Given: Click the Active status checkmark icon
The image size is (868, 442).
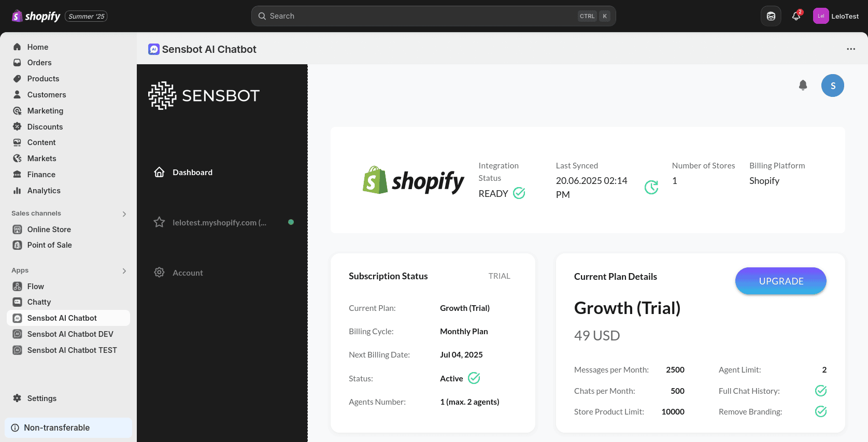Looking at the screenshot, I should (x=474, y=378).
